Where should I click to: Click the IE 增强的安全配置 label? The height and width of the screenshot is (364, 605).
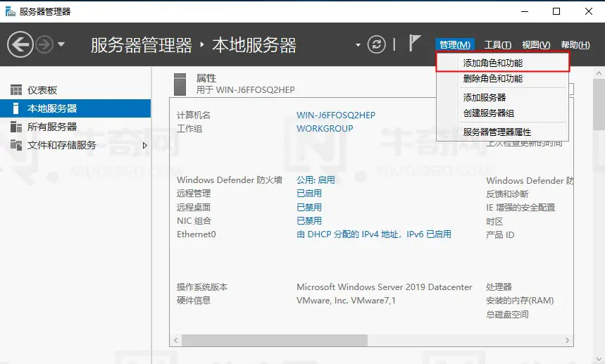pos(520,208)
